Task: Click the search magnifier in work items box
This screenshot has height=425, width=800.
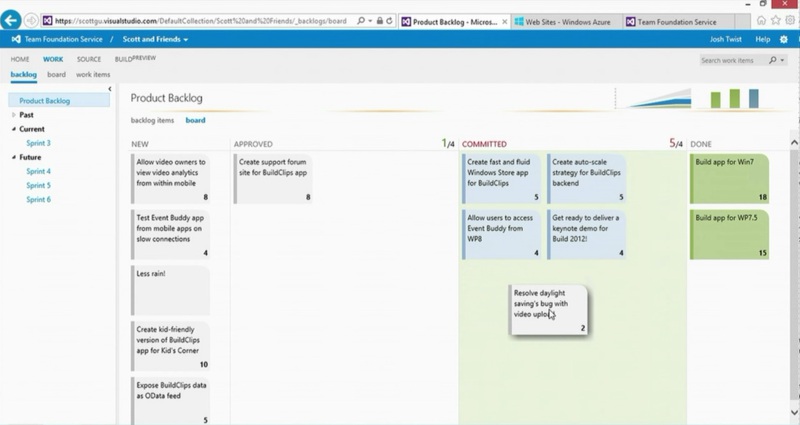Action: 772,60
